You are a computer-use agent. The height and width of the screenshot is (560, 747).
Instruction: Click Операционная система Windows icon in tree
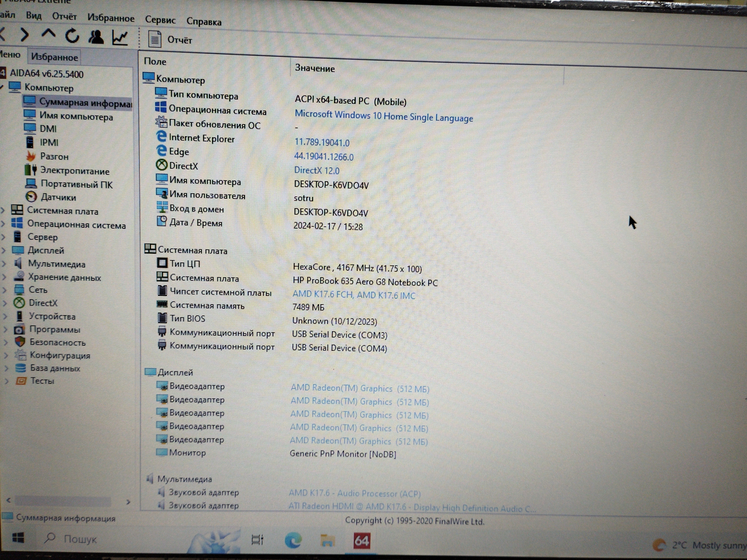click(x=17, y=223)
